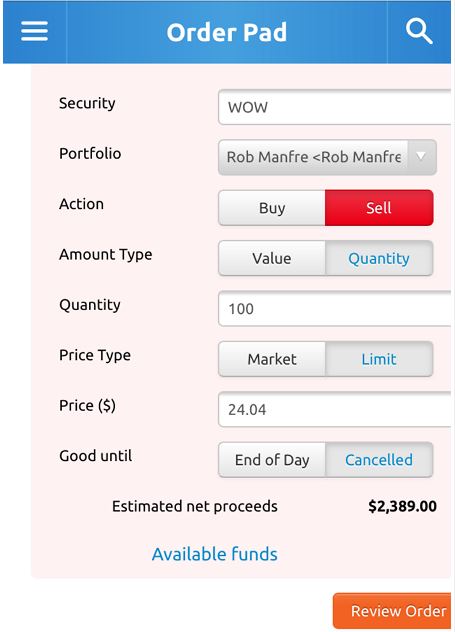Tap the Order Pad header title
Screen dimensions: 455x632
coord(227,32)
